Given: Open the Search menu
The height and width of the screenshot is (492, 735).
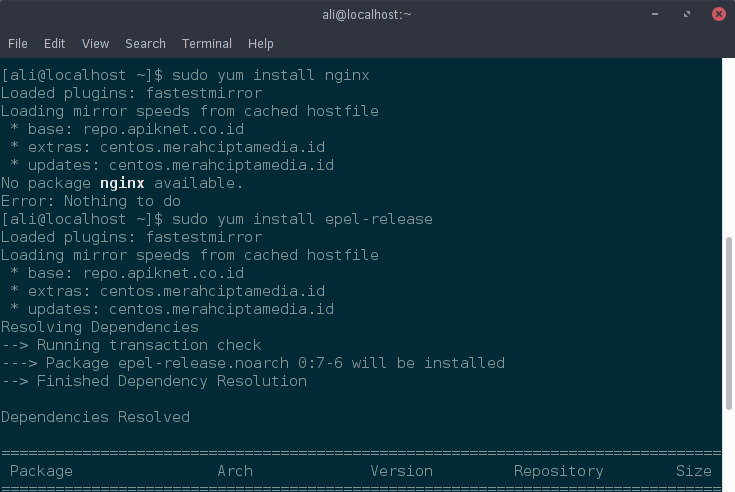Looking at the screenshot, I should pos(145,44).
